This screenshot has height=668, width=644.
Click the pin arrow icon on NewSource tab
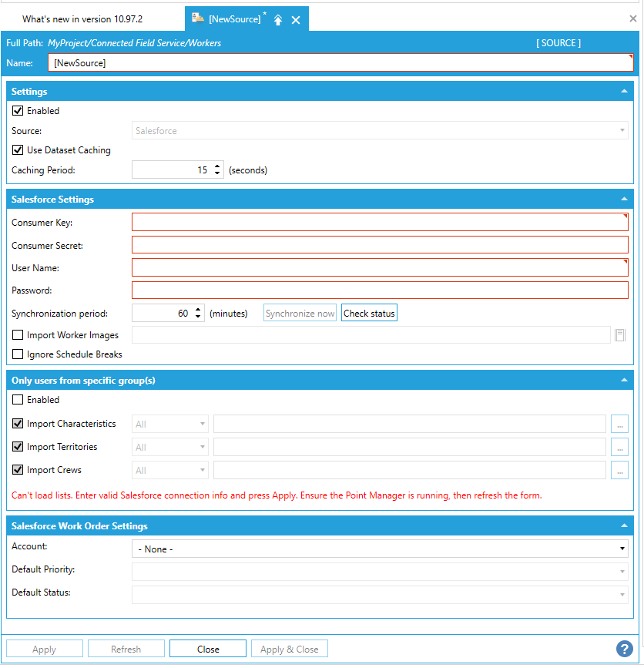278,20
